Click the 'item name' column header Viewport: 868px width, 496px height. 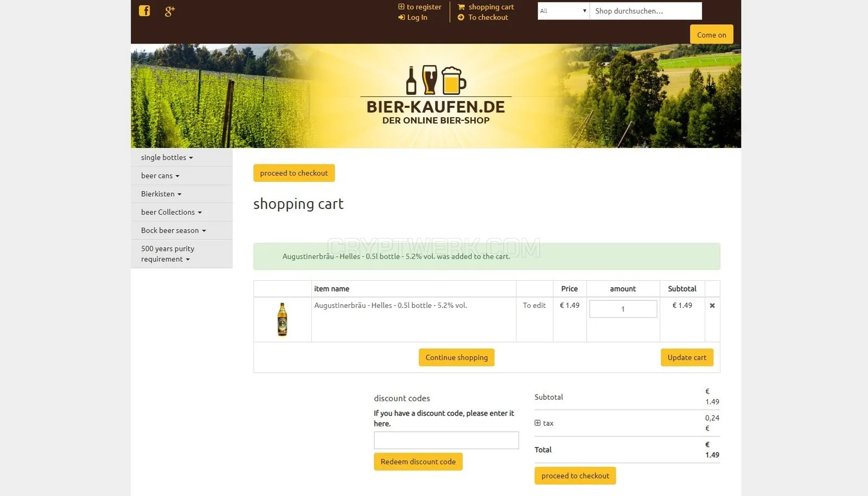coord(331,289)
